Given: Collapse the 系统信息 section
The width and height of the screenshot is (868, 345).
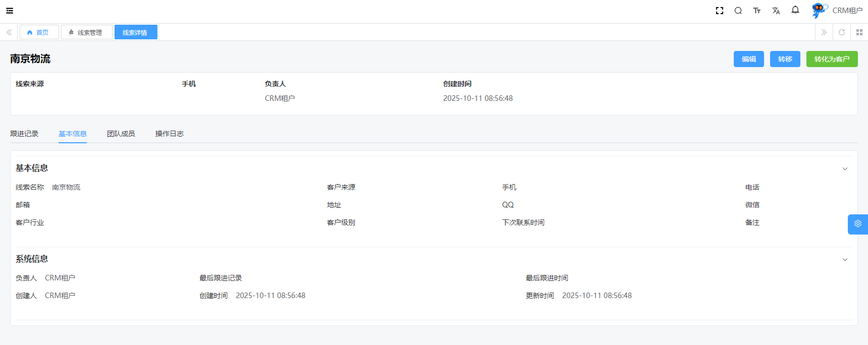Looking at the screenshot, I should pyautogui.click(x=845, y=260).
